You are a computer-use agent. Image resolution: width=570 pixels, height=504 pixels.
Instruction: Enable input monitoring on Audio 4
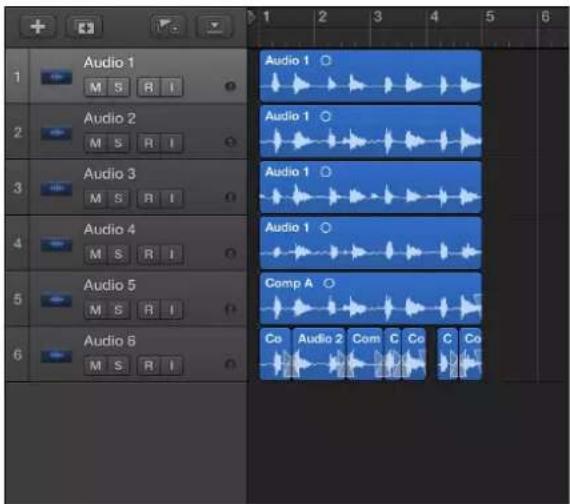(x=172, y=254)
